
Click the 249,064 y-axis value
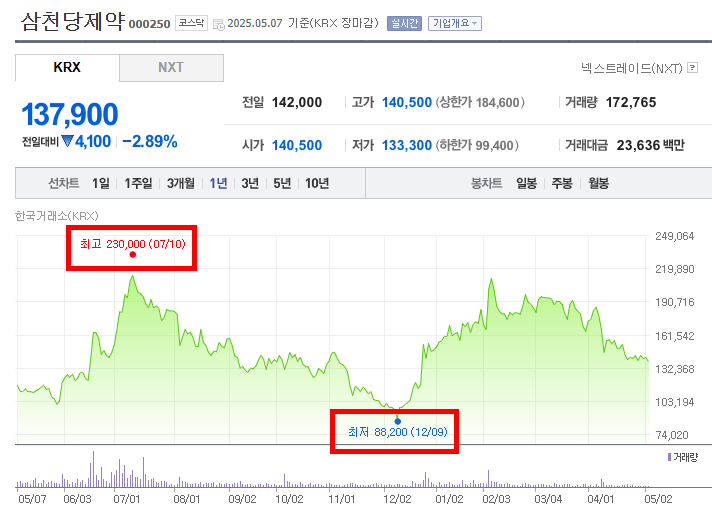coord(674,236)
